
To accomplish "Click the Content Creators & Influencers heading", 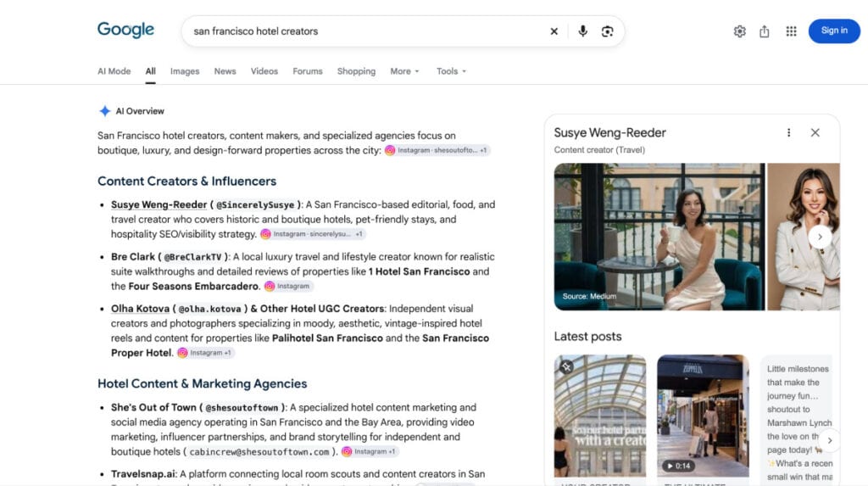I will tap(186, 182).
